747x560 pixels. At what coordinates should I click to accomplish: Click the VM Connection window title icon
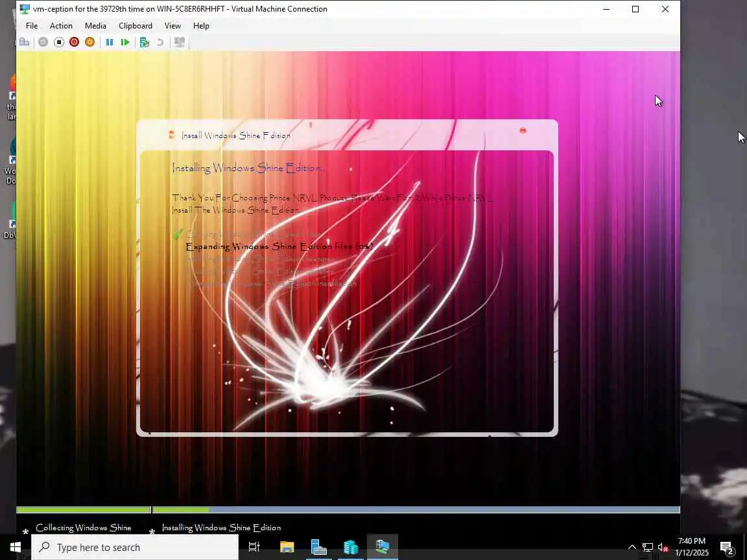[25, 9]
